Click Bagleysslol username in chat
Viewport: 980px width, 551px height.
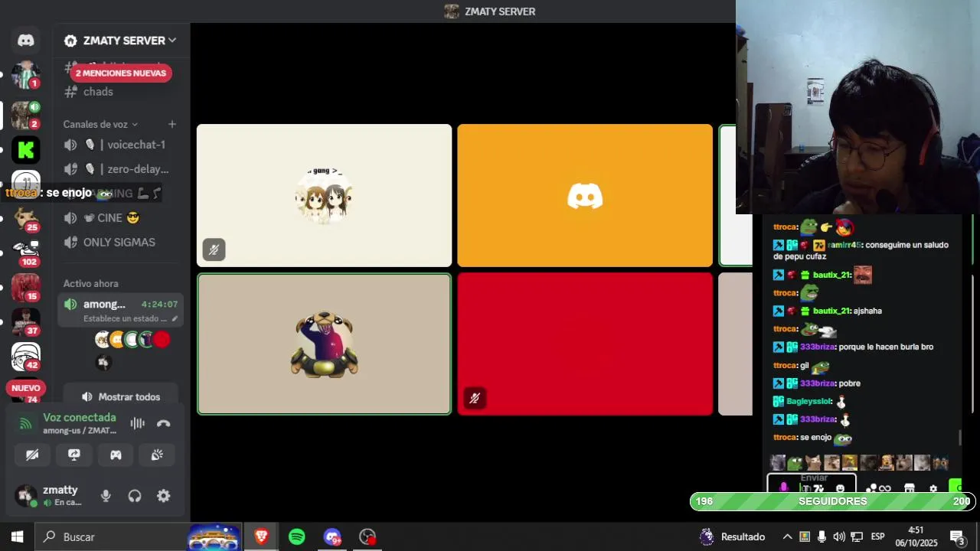click(x=808, y=402)
